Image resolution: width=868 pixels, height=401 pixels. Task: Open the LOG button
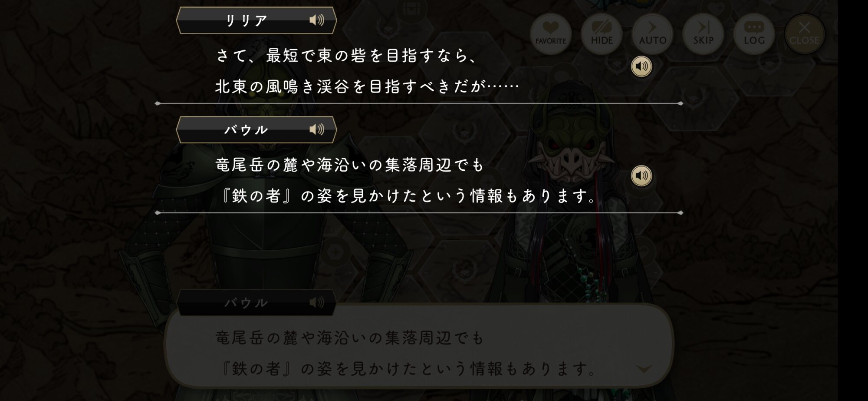tap(754, 33)
